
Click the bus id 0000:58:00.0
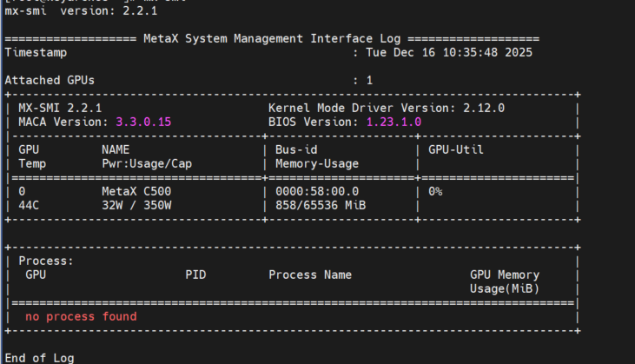coord(317,191)
